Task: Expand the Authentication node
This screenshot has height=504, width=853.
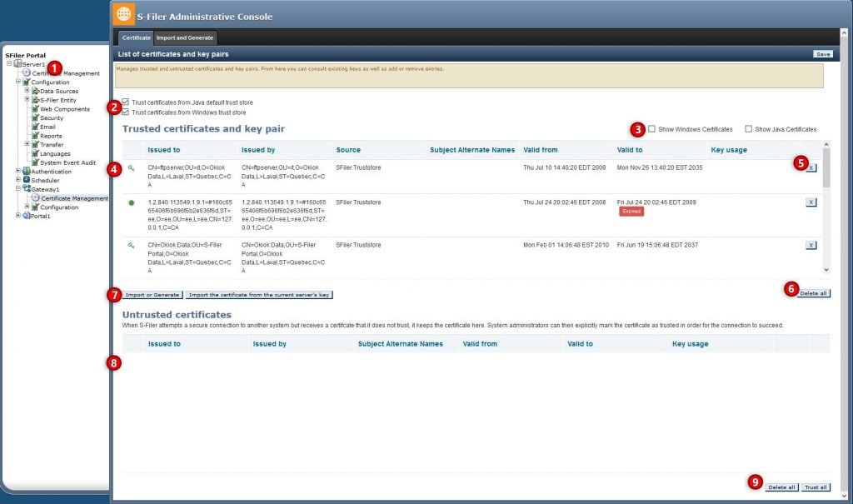Action: 18,171
